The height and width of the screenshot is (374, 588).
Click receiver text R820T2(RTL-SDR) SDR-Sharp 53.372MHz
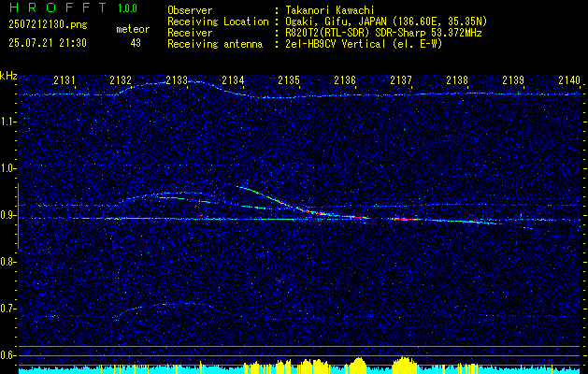383,33
